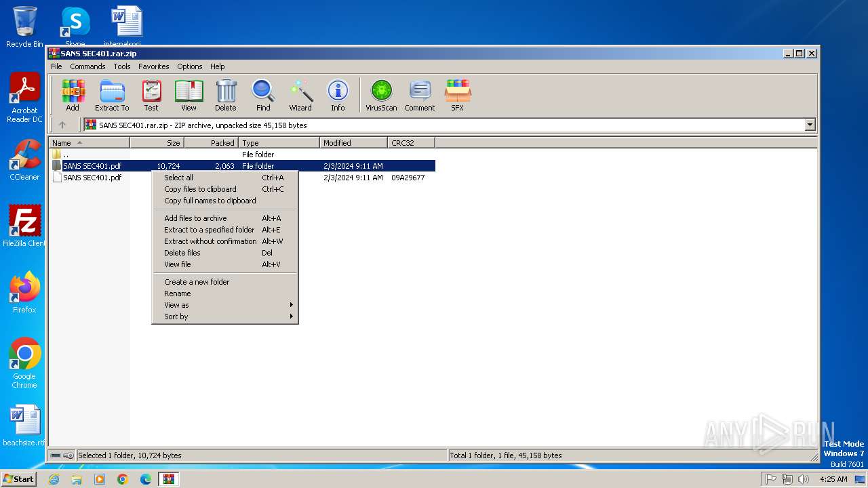
Task: Click the Add toolbar icon
Action: 73,95
